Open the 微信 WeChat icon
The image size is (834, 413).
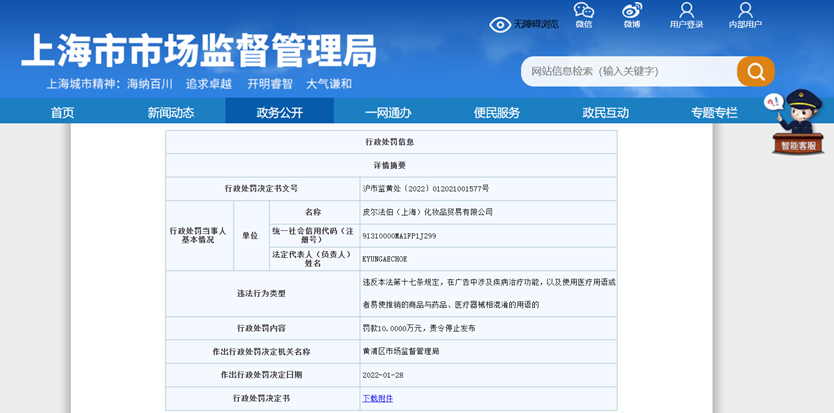[x=583, y=11]
